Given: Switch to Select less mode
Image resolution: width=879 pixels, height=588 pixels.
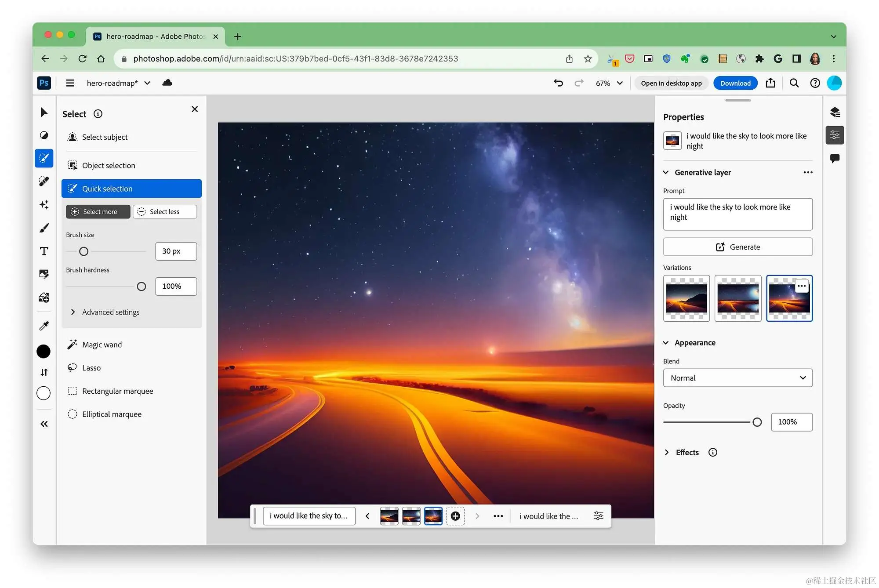Looking at the screenshot, I should point(165,212).
